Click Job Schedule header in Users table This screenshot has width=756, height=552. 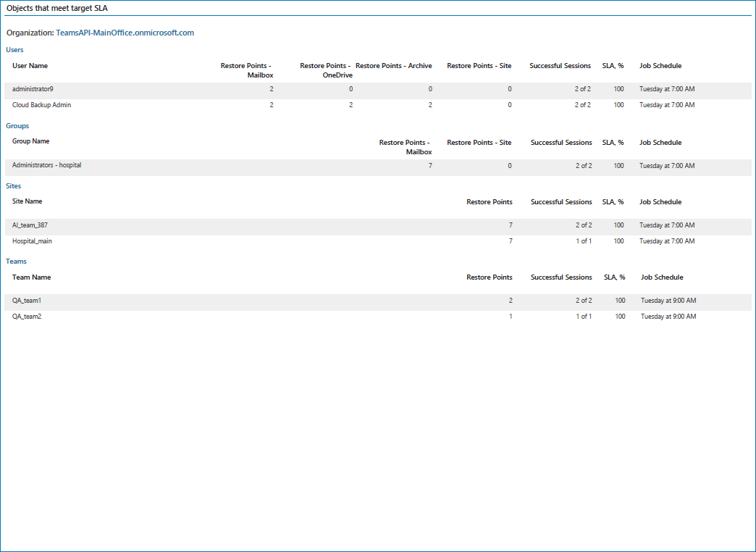point(660,66)
